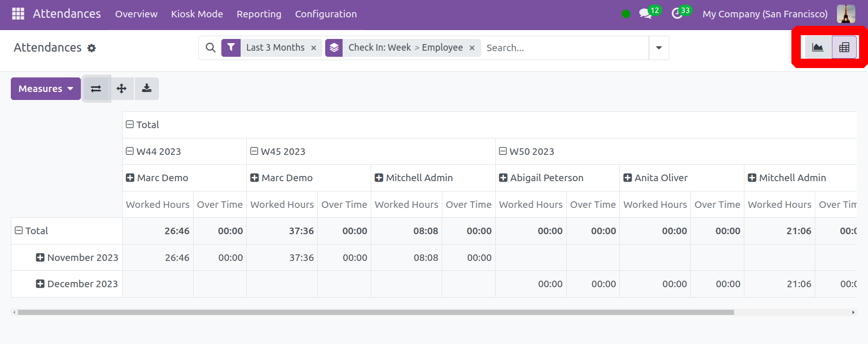Viewport: 868px width, 344px height.
Task: Remove the Check In grouping facet
Action: pyautogui.click(x=472, y=48)
